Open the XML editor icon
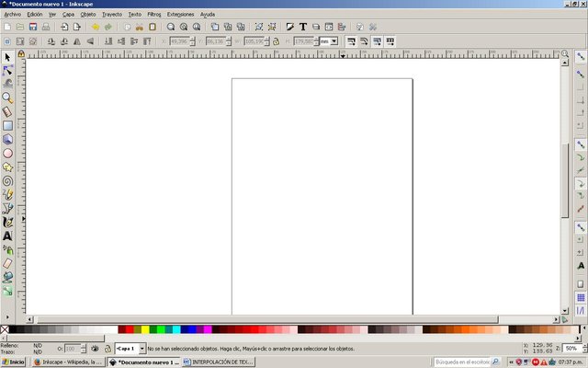Image resolution: width=588 pixels, height=368 pixels. pyautogui.click(x=329, y=27)
